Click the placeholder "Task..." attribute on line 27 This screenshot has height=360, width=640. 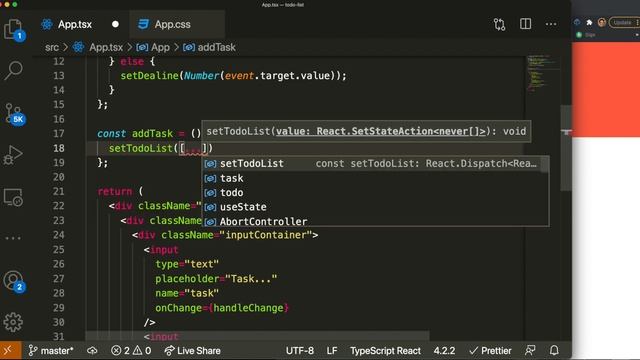(216, 279)
